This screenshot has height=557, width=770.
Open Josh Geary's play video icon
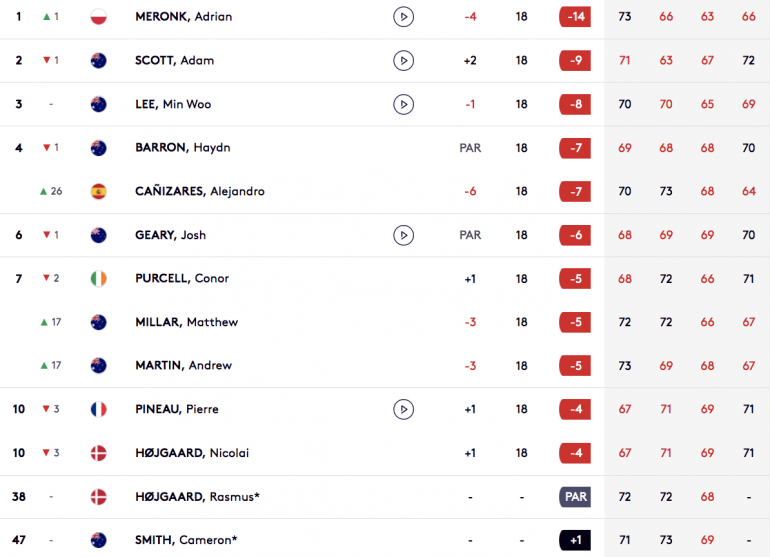point(403,235)
